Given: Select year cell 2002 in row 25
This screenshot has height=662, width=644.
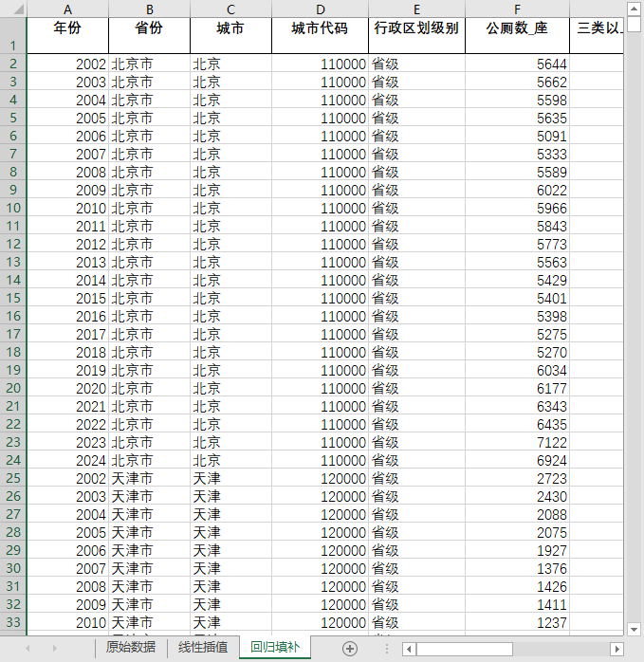Looking at the screenshot, I should [x=67, y=478].
